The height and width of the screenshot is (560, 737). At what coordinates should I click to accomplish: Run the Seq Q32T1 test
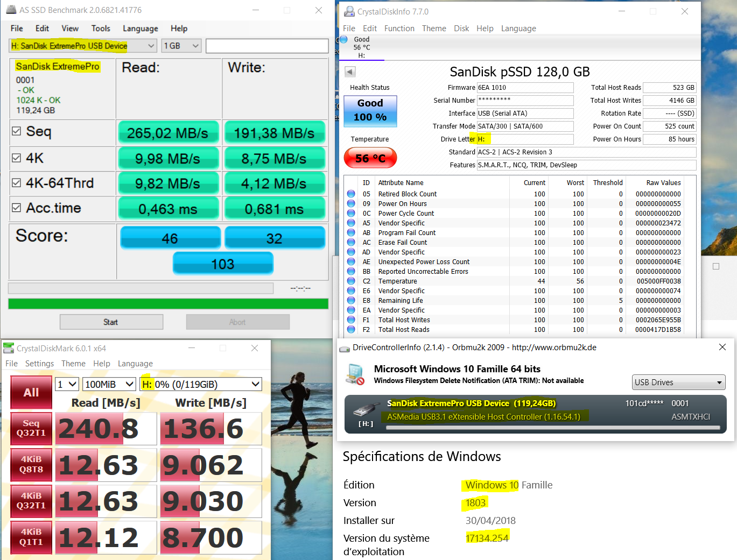[31, 428]
